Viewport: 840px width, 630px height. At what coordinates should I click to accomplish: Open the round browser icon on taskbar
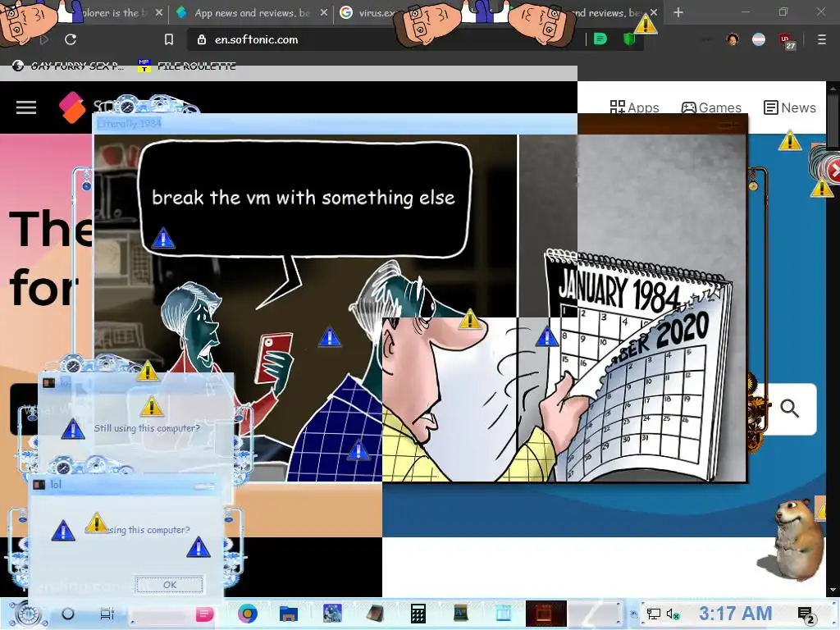pos(248,614)
